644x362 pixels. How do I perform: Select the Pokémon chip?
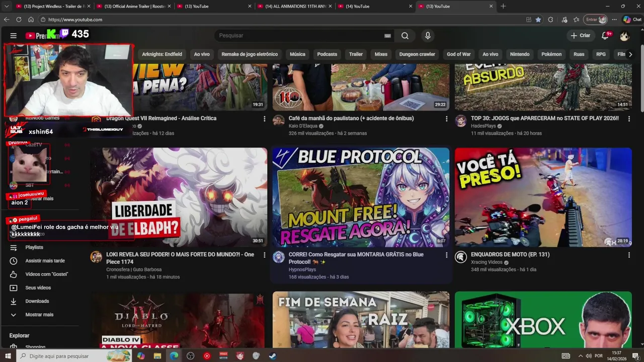click(x=551, y=54)
